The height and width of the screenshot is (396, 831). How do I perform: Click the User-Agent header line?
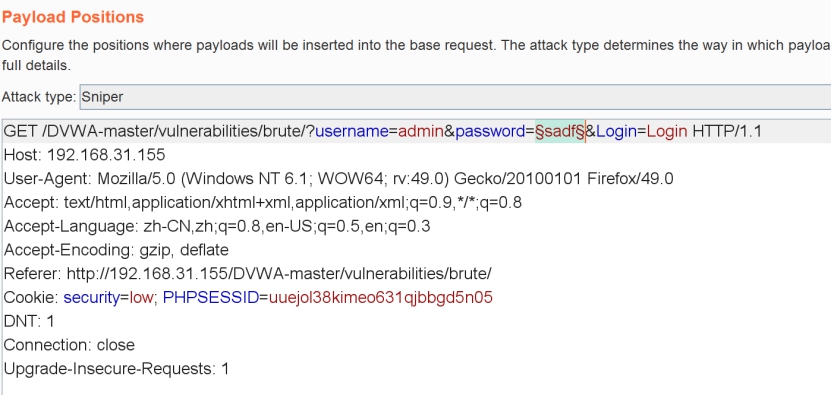(x=339, y=179)
